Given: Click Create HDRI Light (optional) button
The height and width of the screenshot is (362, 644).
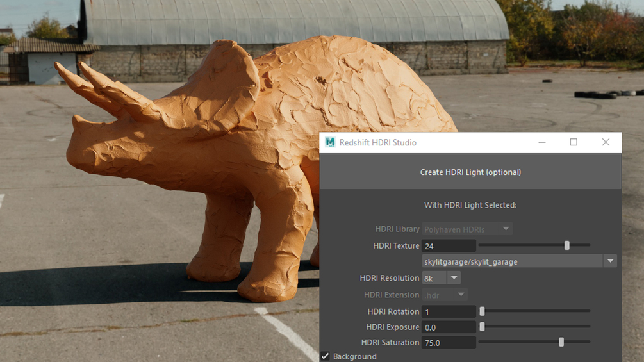Looking at the screenshot, I should tap(470, 172).
